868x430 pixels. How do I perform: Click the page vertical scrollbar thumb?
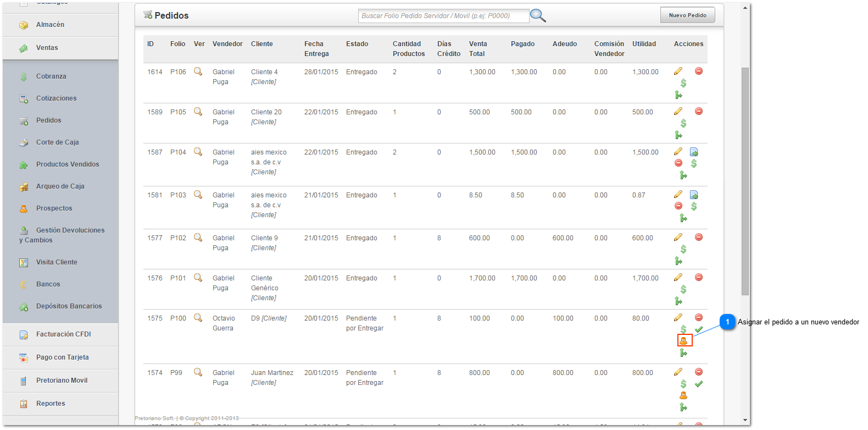[x=745, y=181]
